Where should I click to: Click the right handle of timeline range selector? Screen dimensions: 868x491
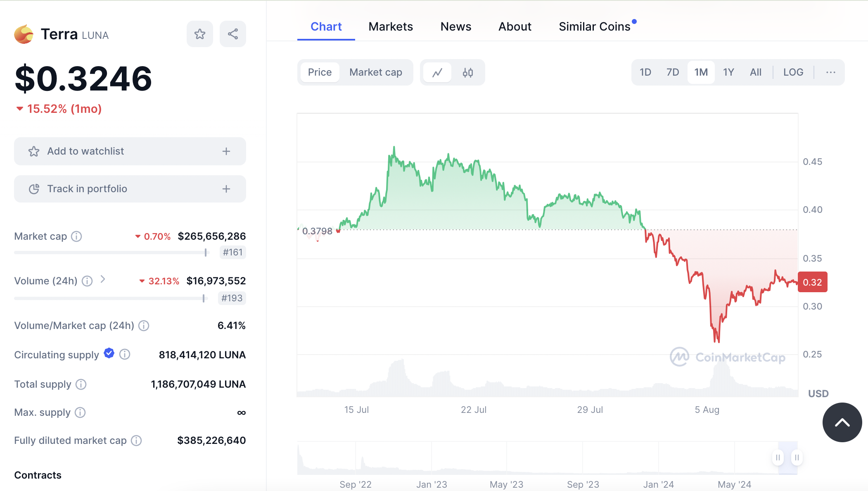(797, 458)
